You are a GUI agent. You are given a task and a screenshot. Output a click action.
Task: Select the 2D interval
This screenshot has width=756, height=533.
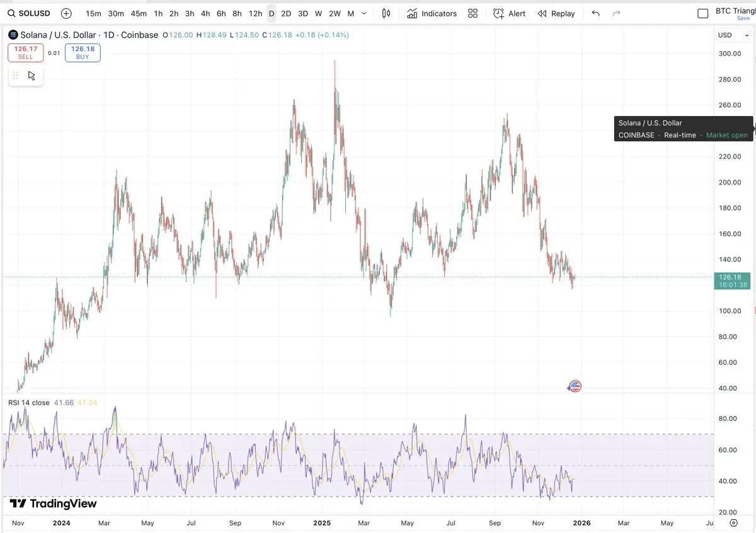(x=286, y=13)
